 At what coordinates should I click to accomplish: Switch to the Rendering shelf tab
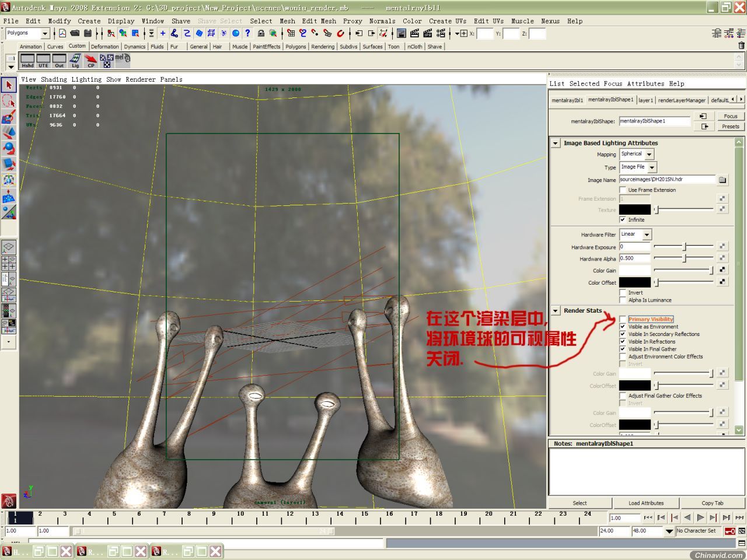click(x=323, y=47)
